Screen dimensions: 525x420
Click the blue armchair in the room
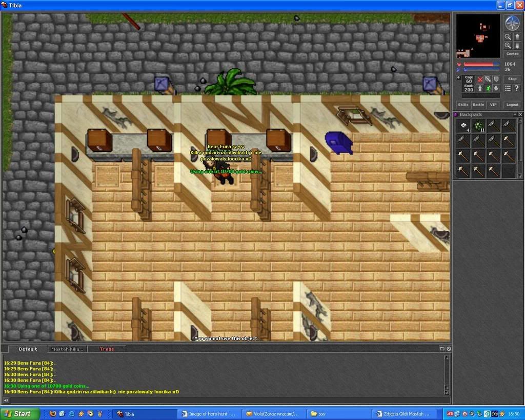339,143
